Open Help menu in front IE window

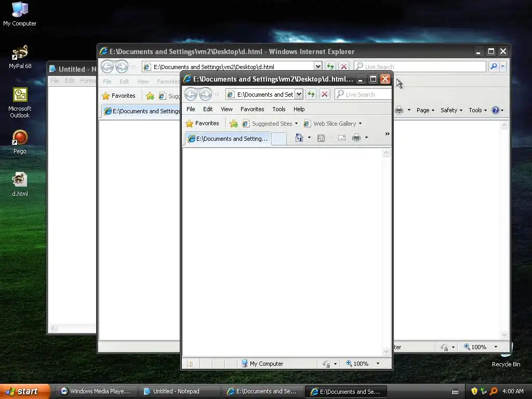tap(299, 109)
